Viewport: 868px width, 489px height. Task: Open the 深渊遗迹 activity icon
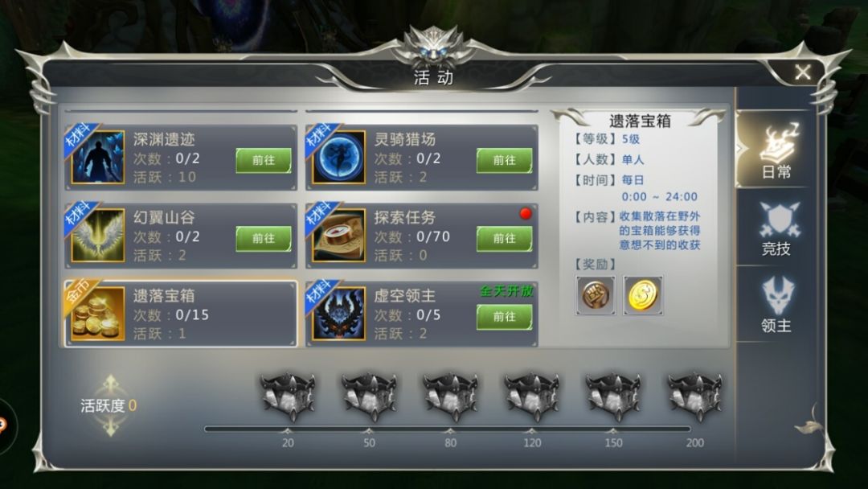point(97,158)
